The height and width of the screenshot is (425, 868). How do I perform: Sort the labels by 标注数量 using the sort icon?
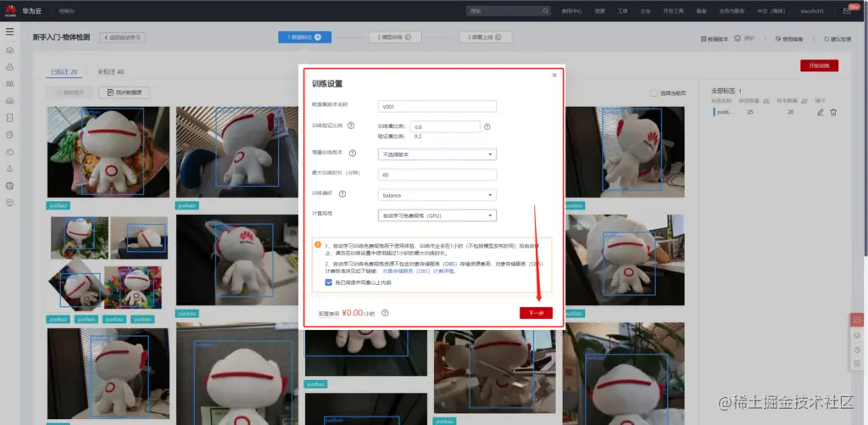coord(766,101)
